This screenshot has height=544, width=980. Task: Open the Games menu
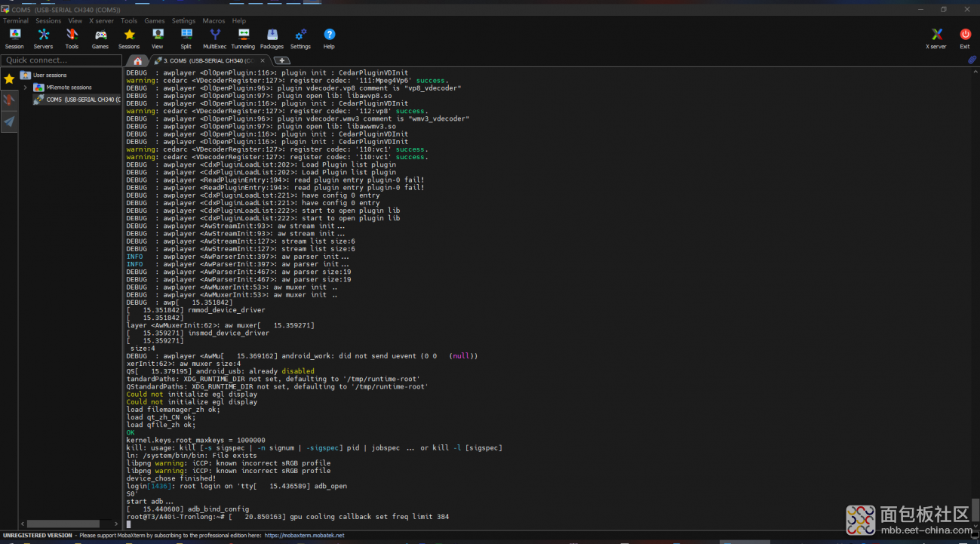[155, 21]
